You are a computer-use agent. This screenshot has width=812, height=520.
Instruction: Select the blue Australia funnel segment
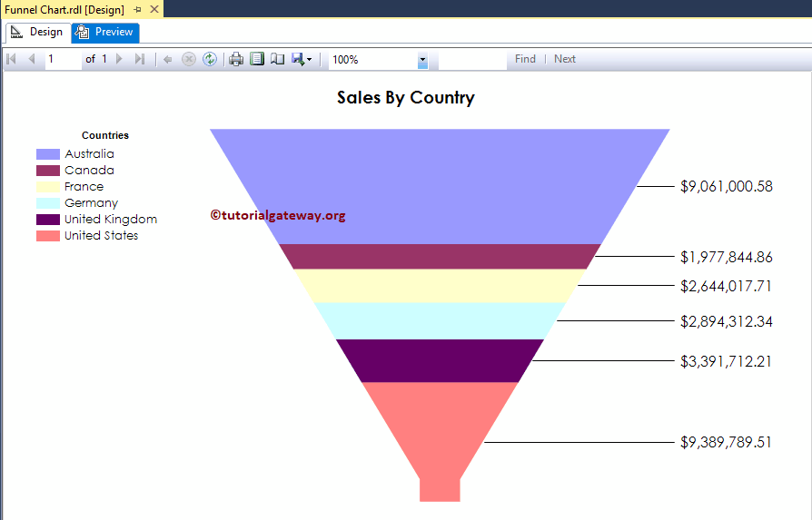[440, 186]
